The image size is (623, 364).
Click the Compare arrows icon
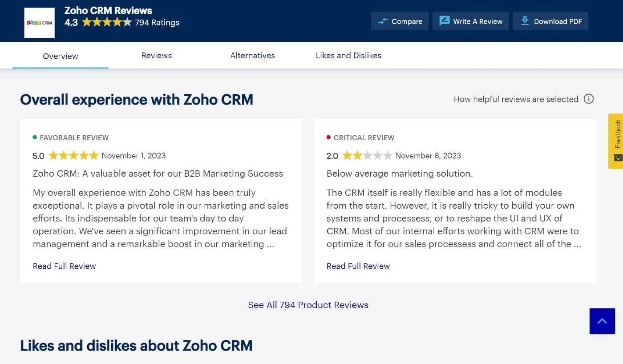tap(383, 21)
